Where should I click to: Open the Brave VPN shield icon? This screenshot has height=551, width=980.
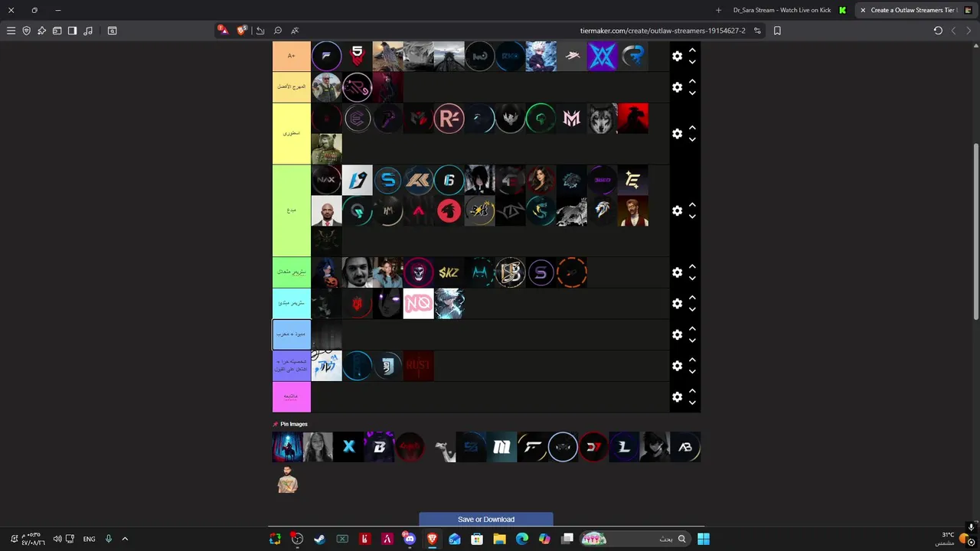pyautogui.click(x=26, y=31)
